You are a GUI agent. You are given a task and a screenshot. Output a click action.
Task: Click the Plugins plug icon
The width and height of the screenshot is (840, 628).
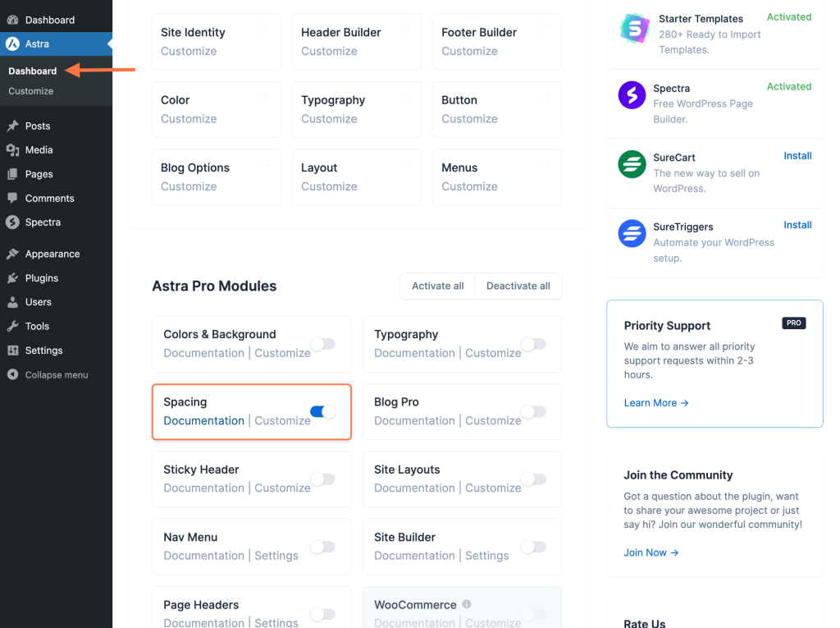(x=13, y=277)
